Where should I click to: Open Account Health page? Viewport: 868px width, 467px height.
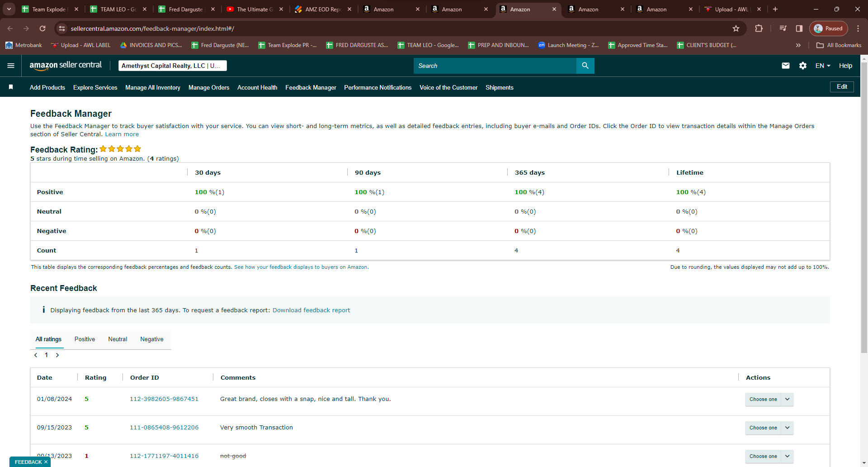click(257, 87)
